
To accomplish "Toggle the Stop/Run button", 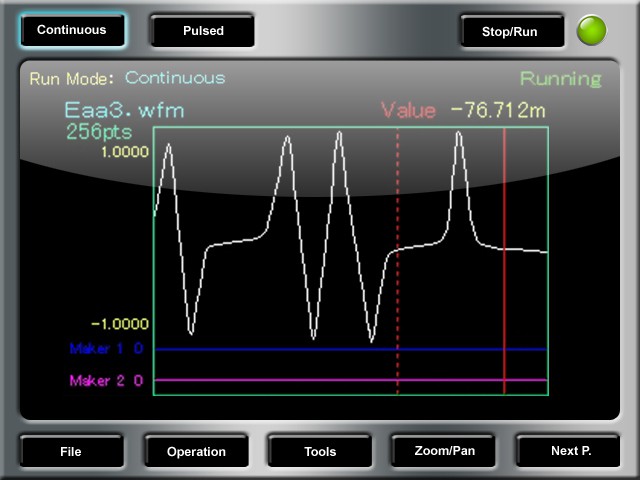I will [510, 31].
